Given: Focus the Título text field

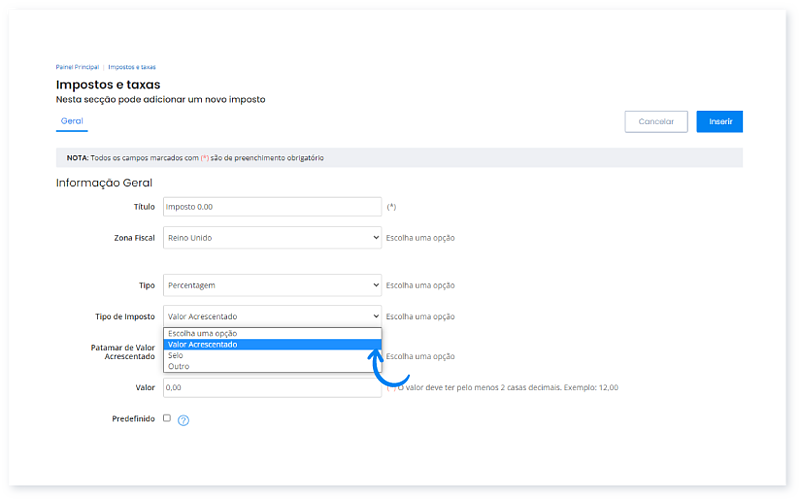Looking at the screenshot, I should coord(272,207).
